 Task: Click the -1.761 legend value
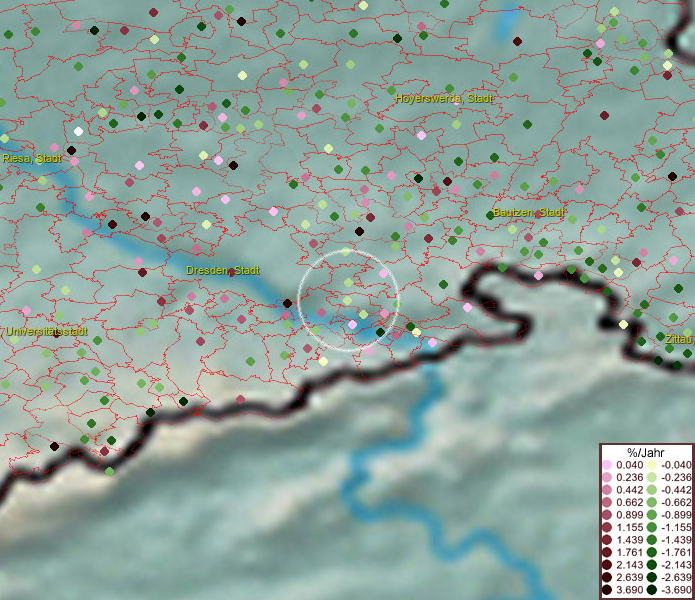676,553
